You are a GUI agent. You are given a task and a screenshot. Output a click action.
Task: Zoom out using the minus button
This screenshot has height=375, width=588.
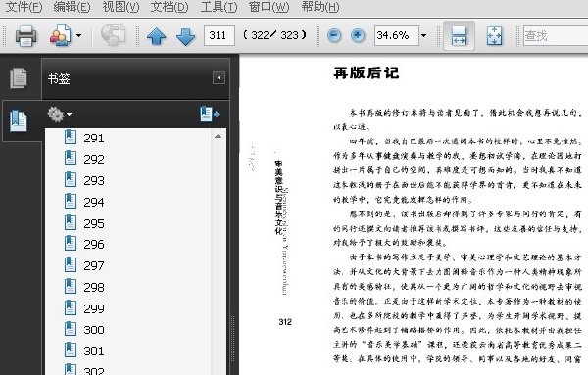click(x=334, y=36)
